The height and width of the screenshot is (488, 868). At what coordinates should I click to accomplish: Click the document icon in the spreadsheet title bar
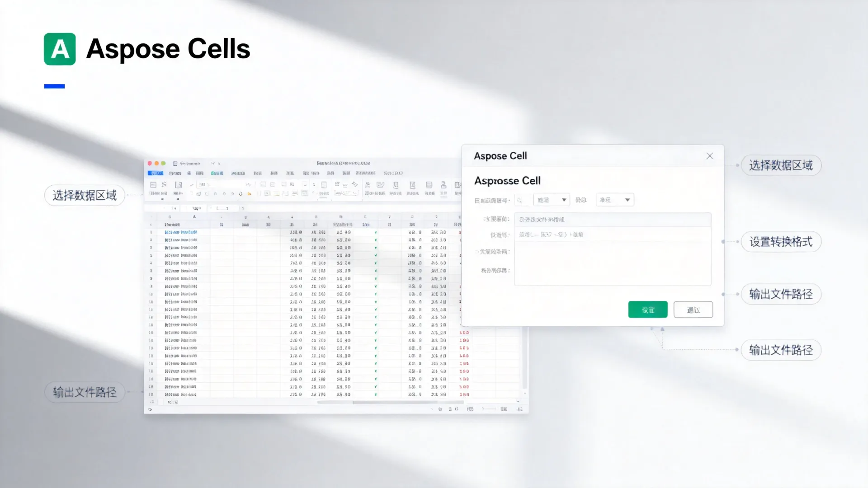coord(175,164)
